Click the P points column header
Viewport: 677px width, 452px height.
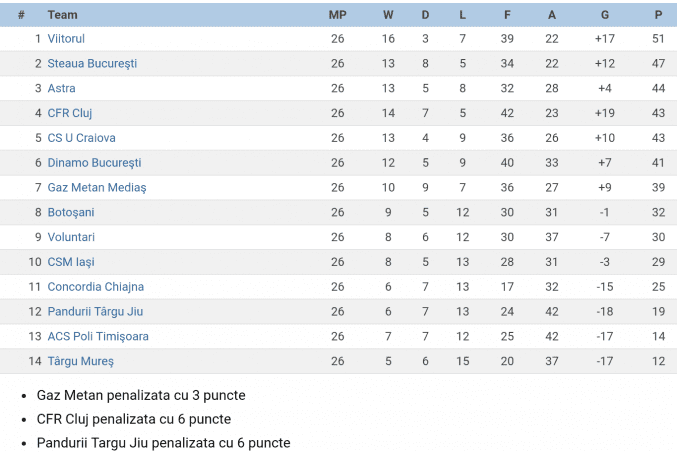[658, 15]
